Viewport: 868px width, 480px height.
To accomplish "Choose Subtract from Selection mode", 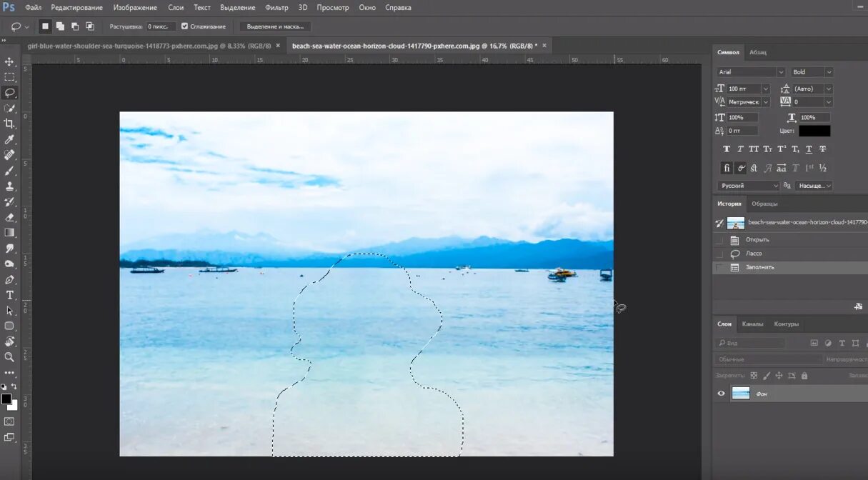I will [75, 26].
